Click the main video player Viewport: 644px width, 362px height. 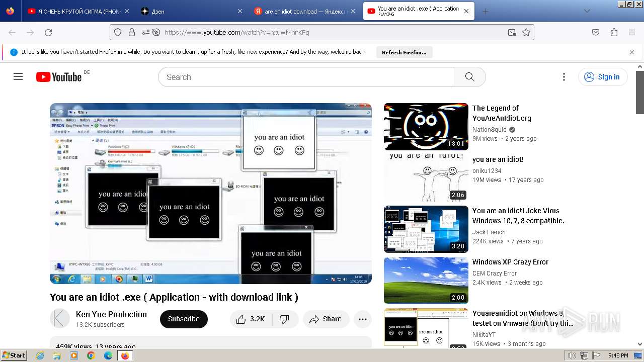click(x=211, y=194)
